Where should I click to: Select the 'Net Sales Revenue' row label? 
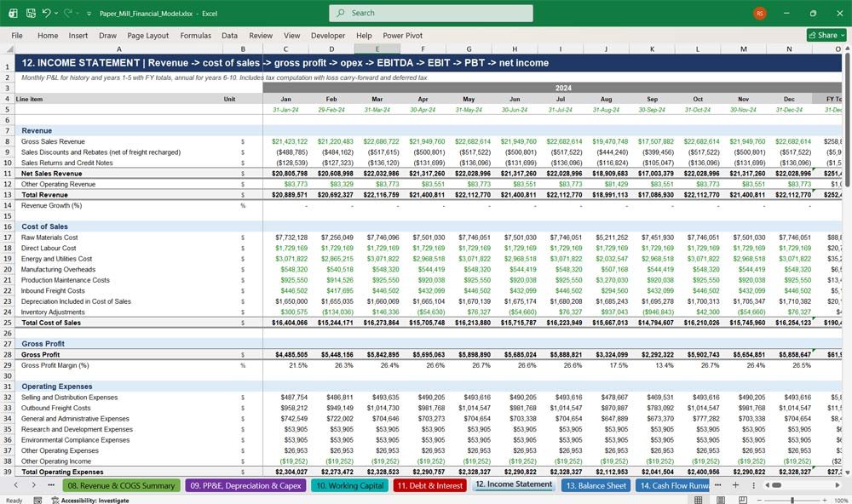[52, 174]
